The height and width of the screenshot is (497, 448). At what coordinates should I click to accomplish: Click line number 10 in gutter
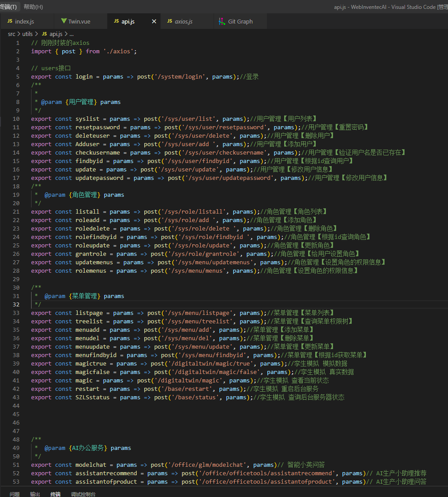click(16, 119)
